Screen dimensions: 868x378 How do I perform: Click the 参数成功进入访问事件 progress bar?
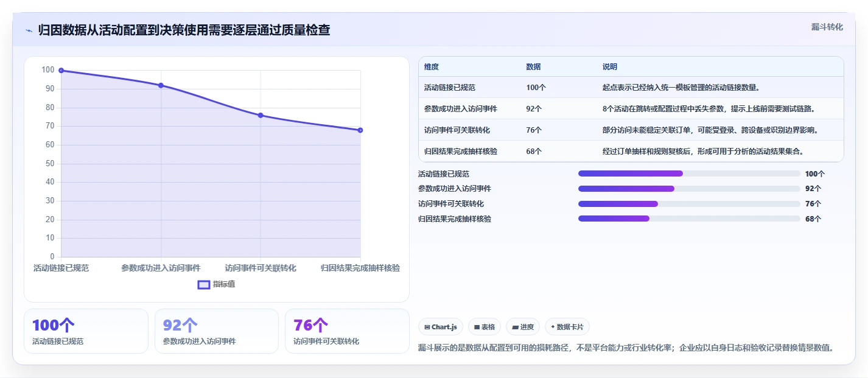pos(689,189)
